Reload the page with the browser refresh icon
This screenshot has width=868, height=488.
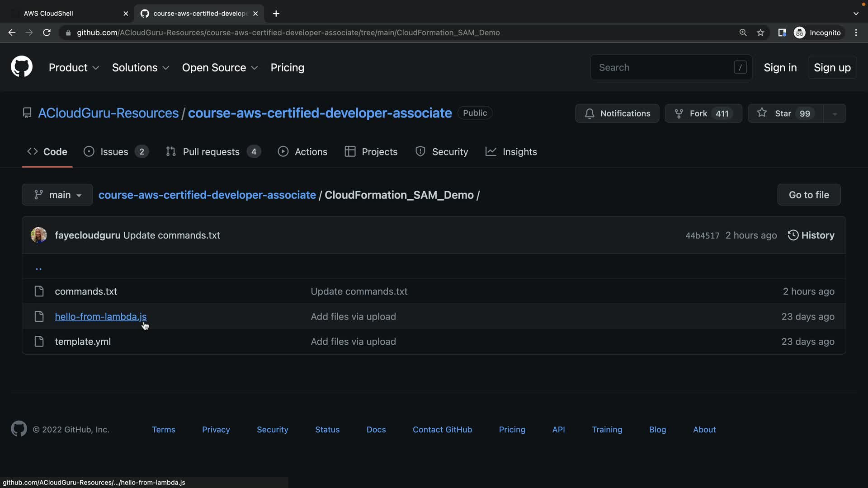coord(47,33)
